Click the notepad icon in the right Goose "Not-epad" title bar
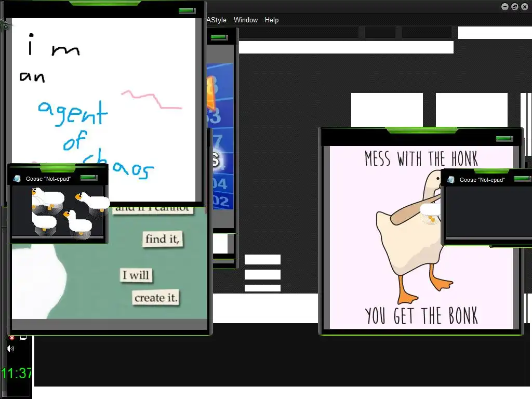This screenshot has width=532, height=399. pyautogui.click(x=450, y=179)
